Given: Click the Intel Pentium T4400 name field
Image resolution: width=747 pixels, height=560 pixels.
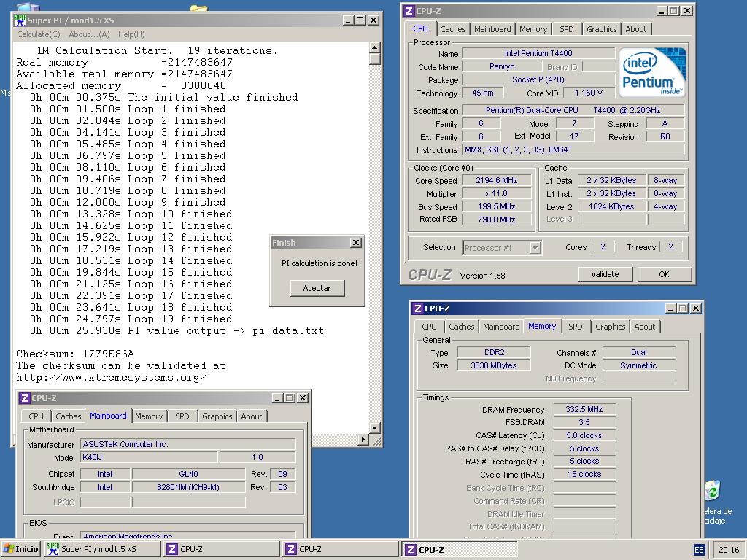Looking at the screenshot, I should point(538,53).
